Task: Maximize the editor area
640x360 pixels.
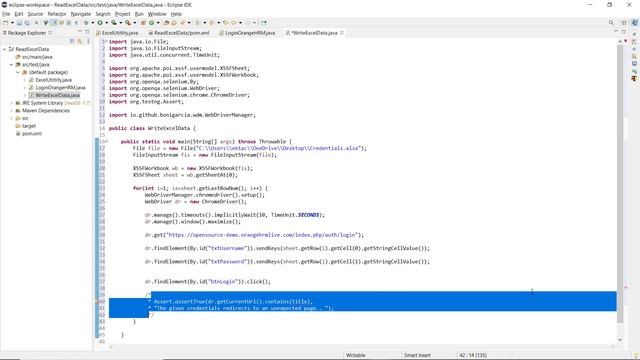Action: coord(624,31)
